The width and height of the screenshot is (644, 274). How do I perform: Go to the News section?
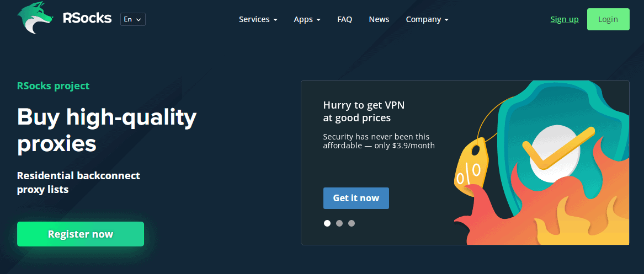pyautogui.click(x=379, y=19)
